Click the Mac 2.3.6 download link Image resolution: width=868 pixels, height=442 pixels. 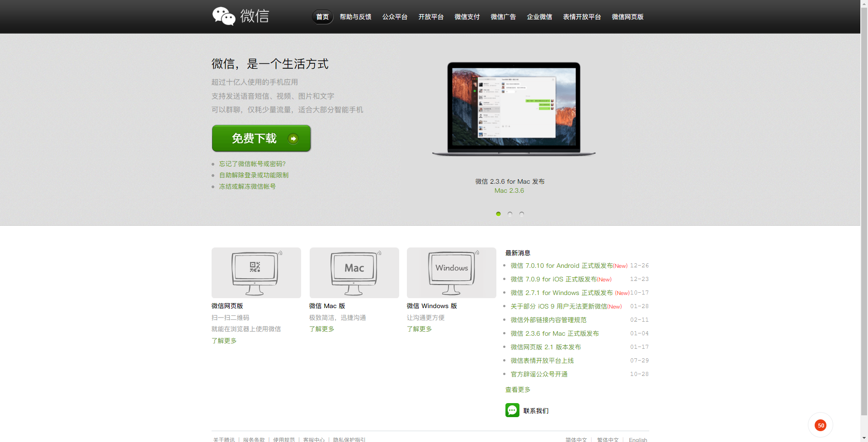509,190
